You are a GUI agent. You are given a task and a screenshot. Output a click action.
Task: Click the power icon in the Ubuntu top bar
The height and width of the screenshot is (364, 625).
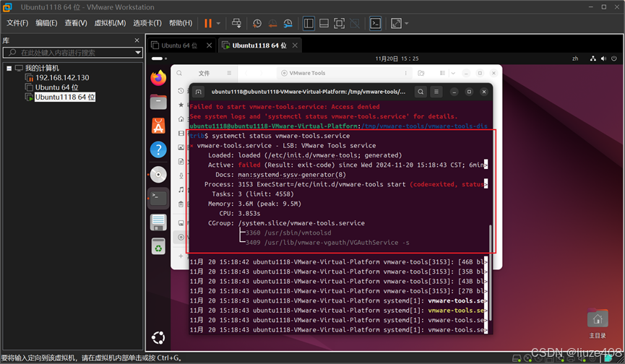(x=614, y=58)
